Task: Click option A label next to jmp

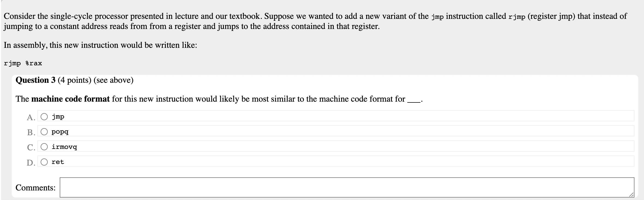Action: coord(31,117)
